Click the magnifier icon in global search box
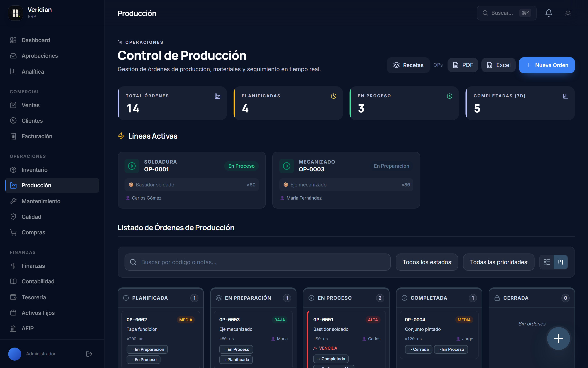Image resolution: width=588 pixels, height=368 pixels. point(485,13)
